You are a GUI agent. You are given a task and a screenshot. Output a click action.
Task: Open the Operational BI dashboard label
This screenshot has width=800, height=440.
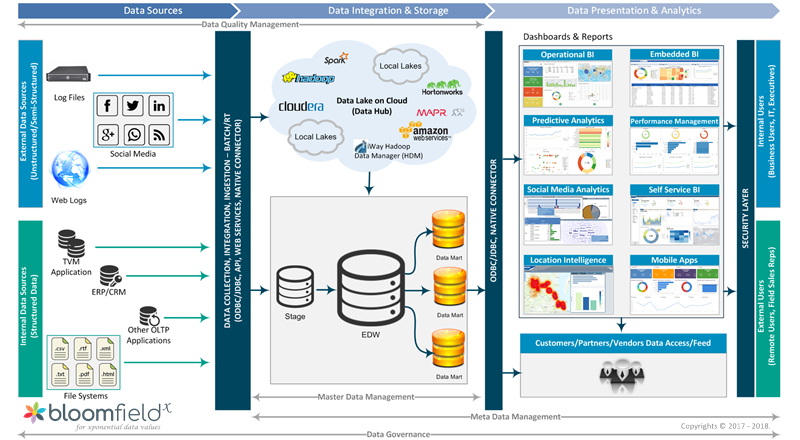568,53
